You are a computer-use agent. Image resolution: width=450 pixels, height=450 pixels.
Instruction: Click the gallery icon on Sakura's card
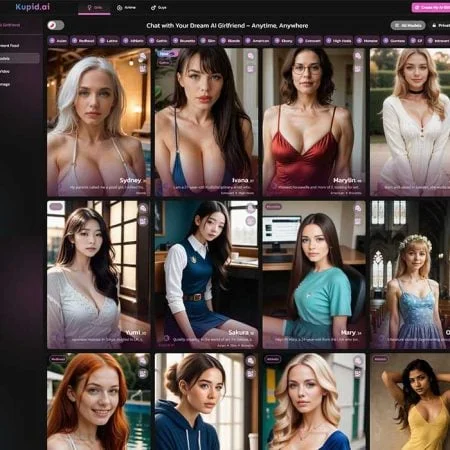(x=250, y=221)
